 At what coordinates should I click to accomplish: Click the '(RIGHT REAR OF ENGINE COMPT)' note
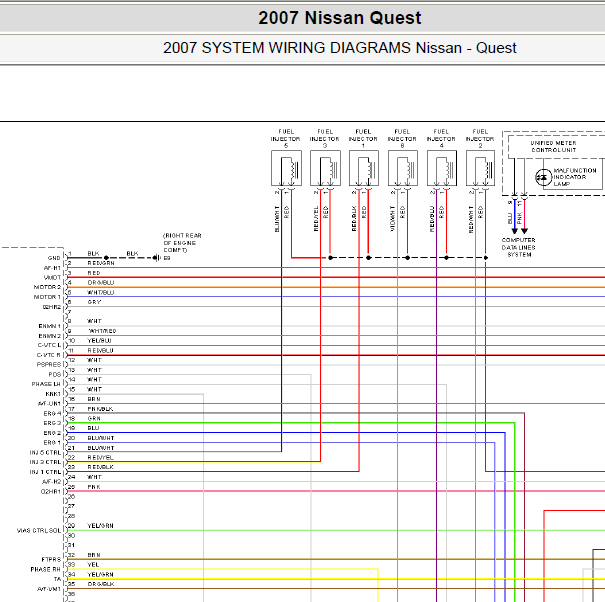(182, 243)
